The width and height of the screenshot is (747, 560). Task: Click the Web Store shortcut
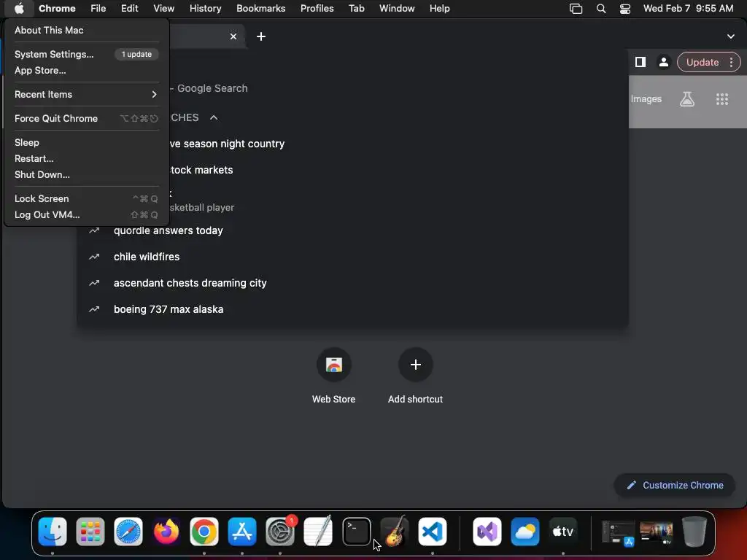click(x=333, y=376)
